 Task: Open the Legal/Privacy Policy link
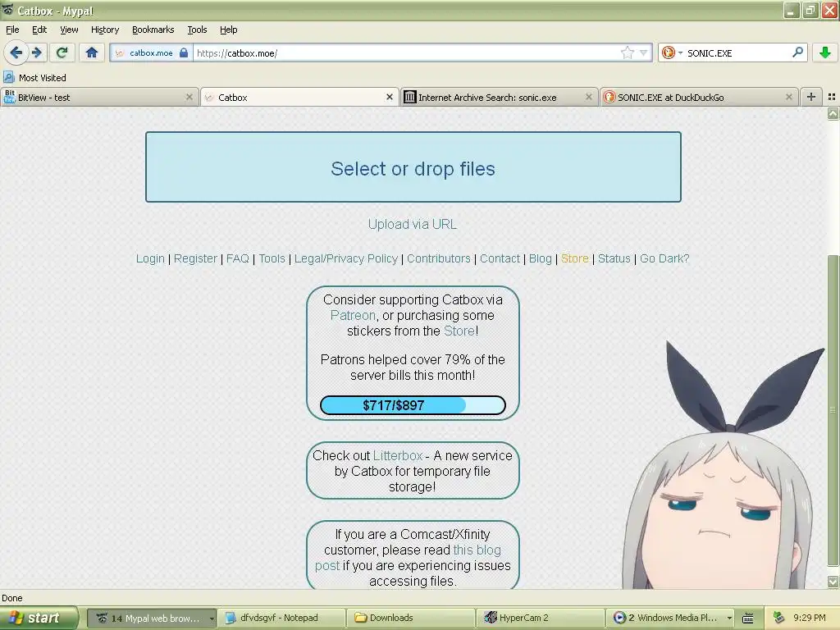click(x=346, y=258)
